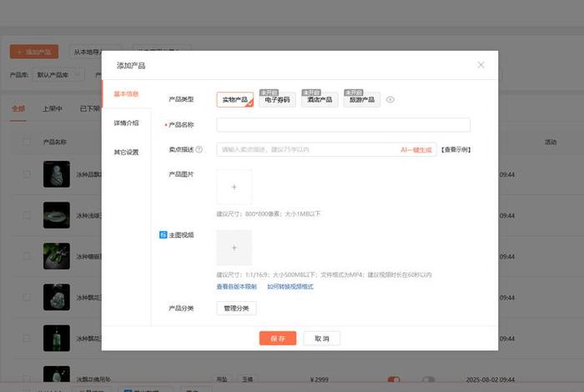Screen dimensions: 584x392
Task: Click the 添加产品 button on background page
Action: coord(34,52)
